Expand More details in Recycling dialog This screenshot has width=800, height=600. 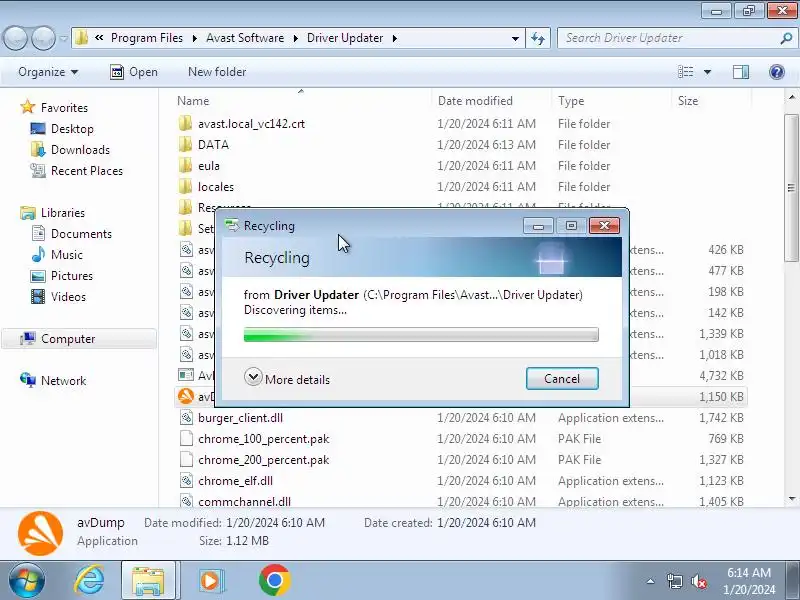tap(287, 379)
